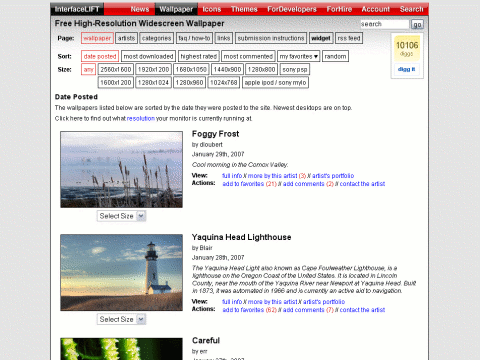Image resolution: width=480 pixels, height=360 pixels.
Task: Sort by most commented
Action: pos(248,56)
